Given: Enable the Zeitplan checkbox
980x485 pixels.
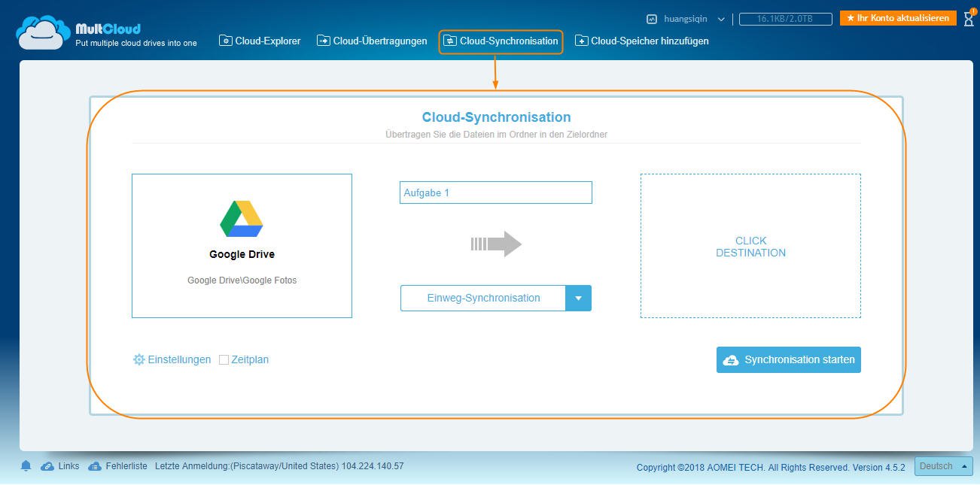Looking at the screenshot, I should pos(224,360).
